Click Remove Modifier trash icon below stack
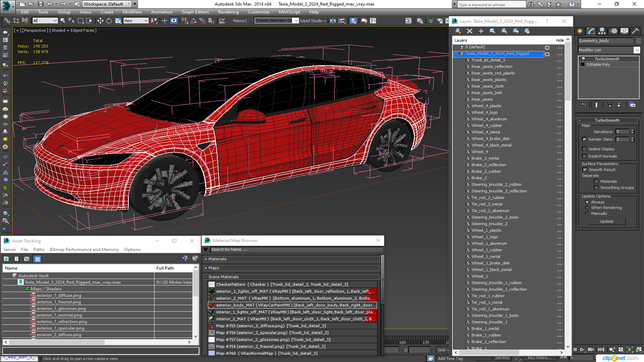 619,105
